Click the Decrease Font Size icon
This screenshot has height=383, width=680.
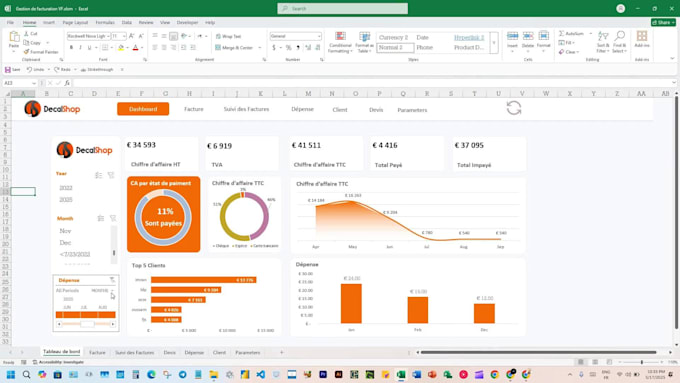click(141, 36)
